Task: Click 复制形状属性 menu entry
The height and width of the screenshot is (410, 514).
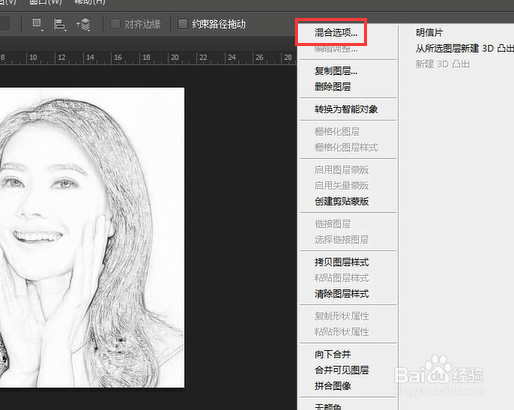Action: pyautogui.click(x=341, y=316)
